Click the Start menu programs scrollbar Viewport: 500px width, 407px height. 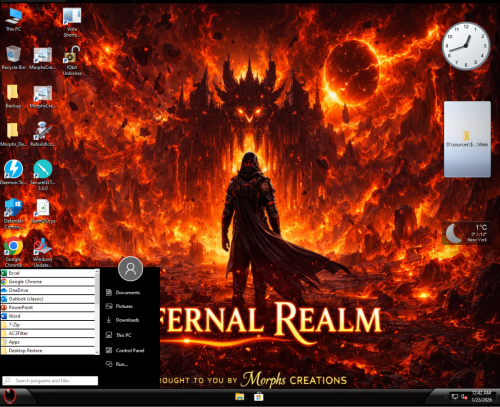pos(97,312)
